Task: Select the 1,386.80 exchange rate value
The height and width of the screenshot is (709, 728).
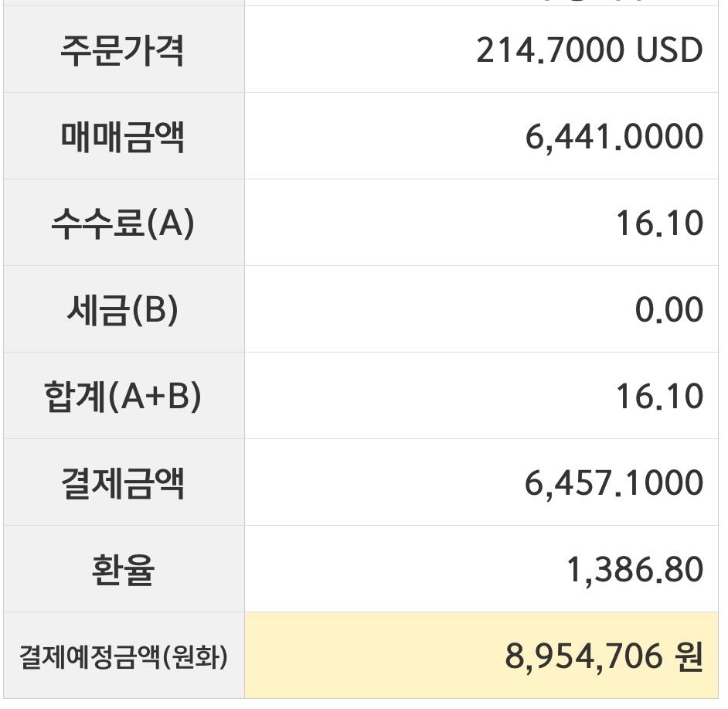Action: [x=634, y=571]
